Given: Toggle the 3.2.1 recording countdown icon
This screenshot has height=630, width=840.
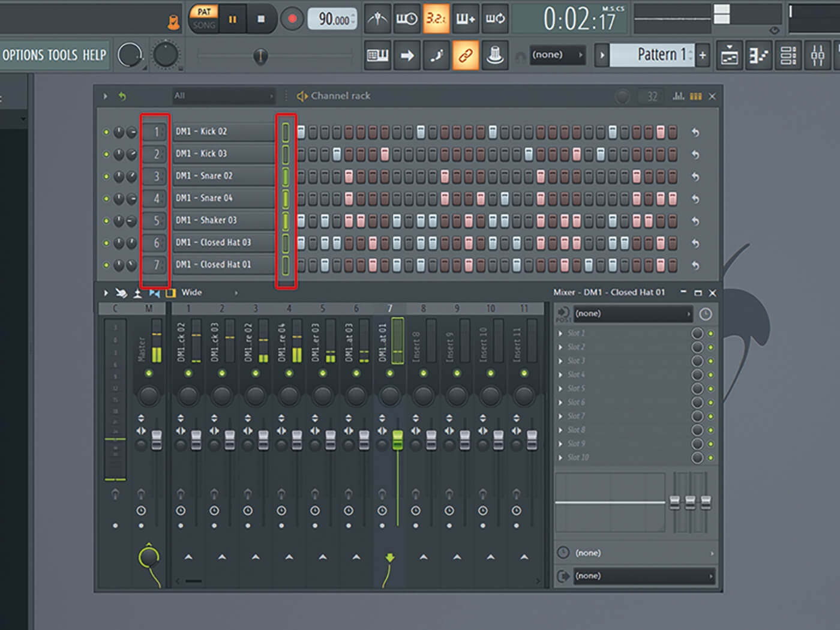Looking at the screenshot, I should click(436, 19).
